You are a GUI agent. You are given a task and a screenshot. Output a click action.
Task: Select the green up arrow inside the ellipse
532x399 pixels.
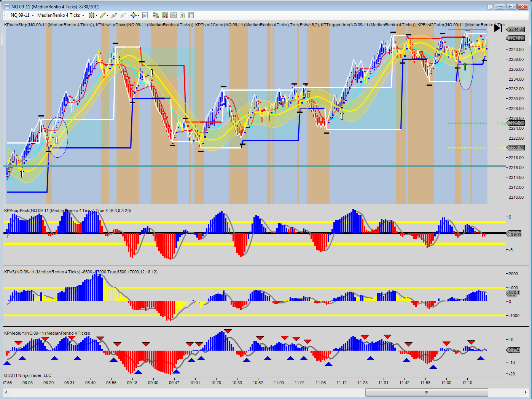[464, 66]
